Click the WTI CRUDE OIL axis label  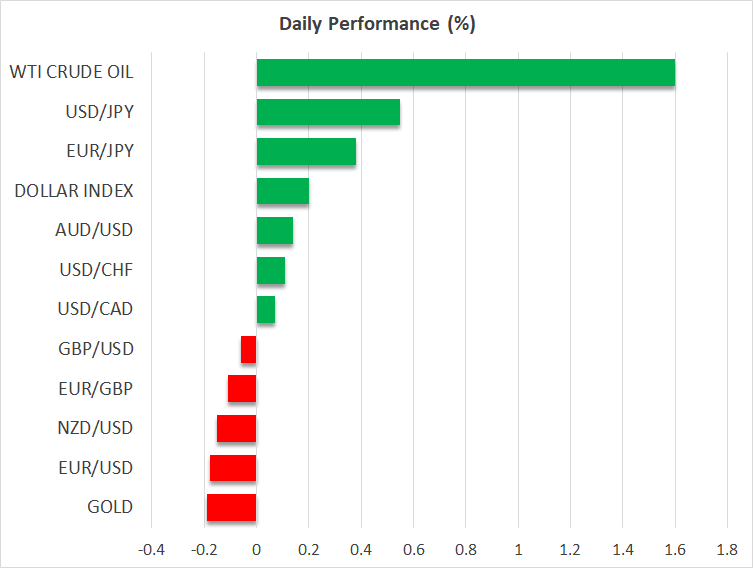click(71, 72)
